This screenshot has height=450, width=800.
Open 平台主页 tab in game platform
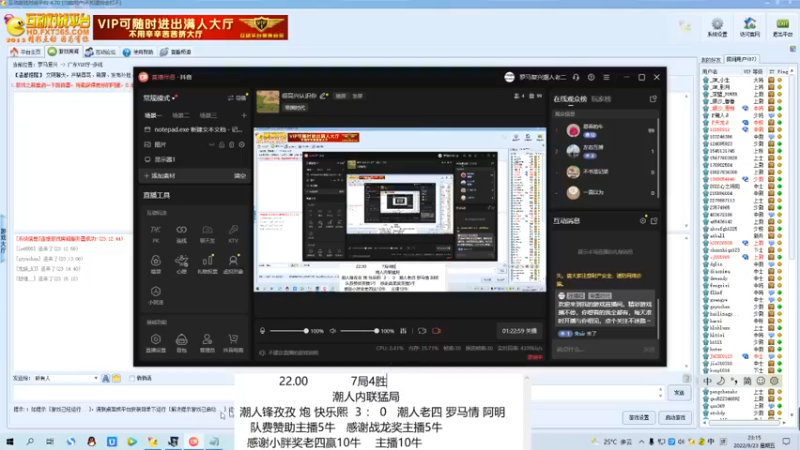coord(26,52)
